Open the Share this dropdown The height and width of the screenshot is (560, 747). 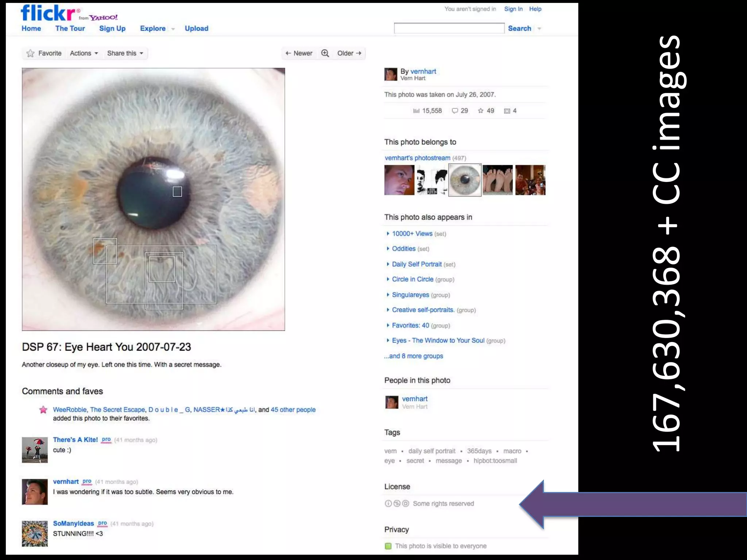(x=125, y=53)
